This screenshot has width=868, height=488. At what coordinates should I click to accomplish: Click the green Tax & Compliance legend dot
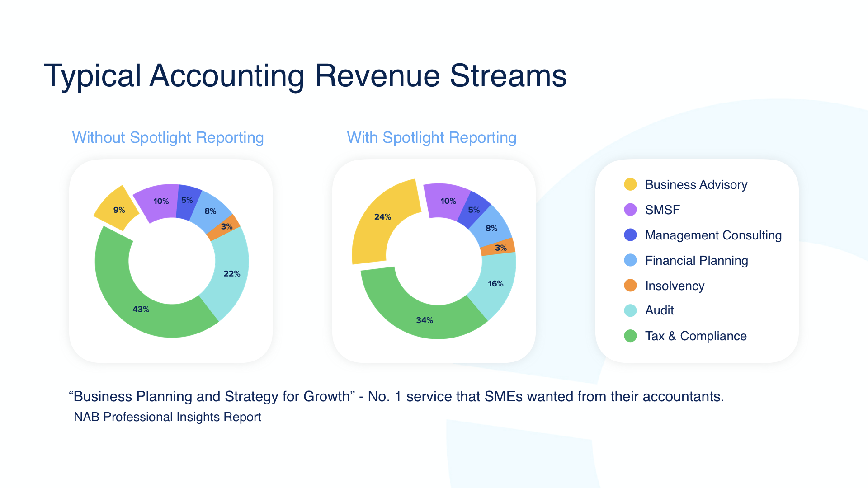(630, 336)
